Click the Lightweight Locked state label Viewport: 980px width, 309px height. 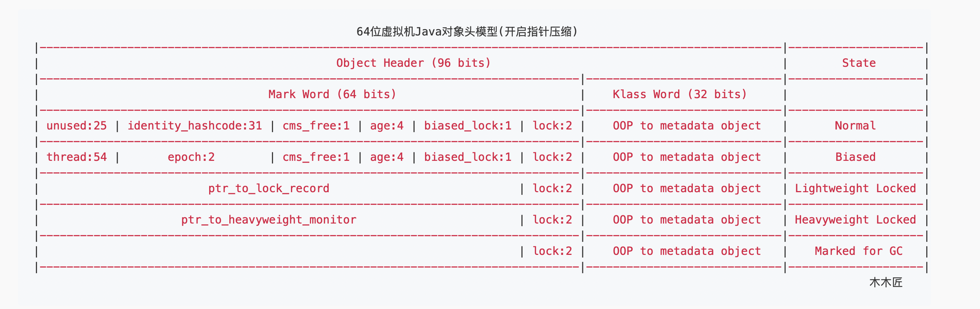tap(855, 188)
